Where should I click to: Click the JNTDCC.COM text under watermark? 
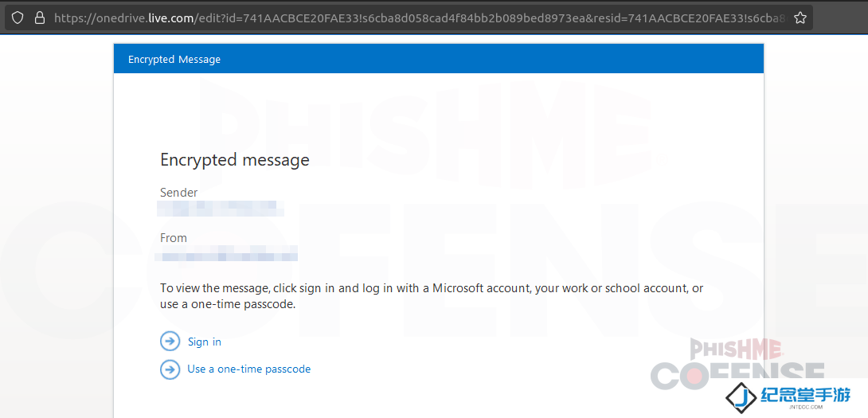coord(810,408)
